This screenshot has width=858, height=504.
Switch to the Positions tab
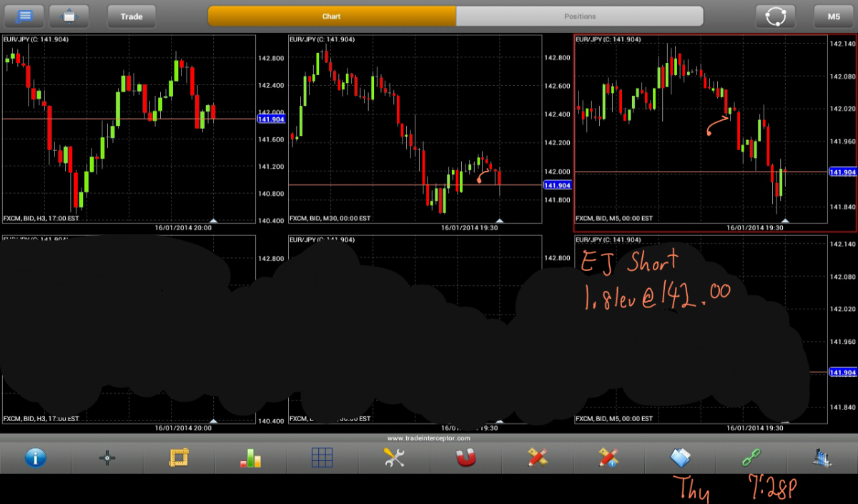click(580, 16)
